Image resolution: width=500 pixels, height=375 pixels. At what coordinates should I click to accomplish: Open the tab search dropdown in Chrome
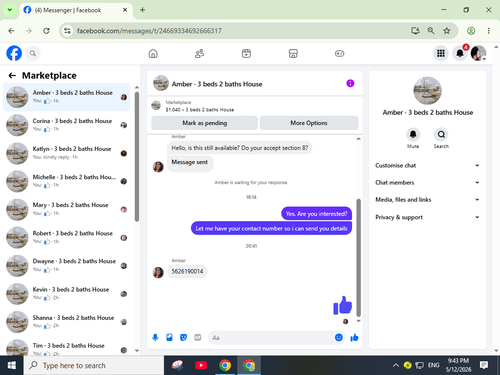[x=10, y=10]
